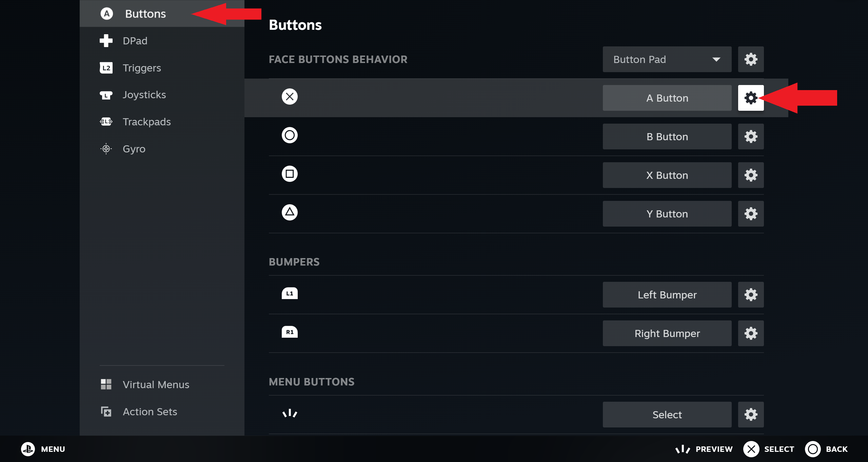Go to the Joysticks section
868x462 pixels.
pyautogui.click(x=144, y=95)
